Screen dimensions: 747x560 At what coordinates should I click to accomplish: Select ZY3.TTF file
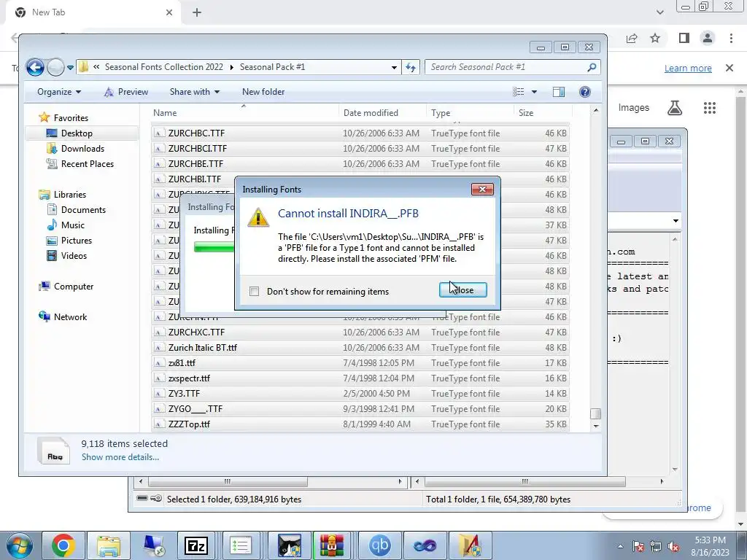tap(360, 393)
